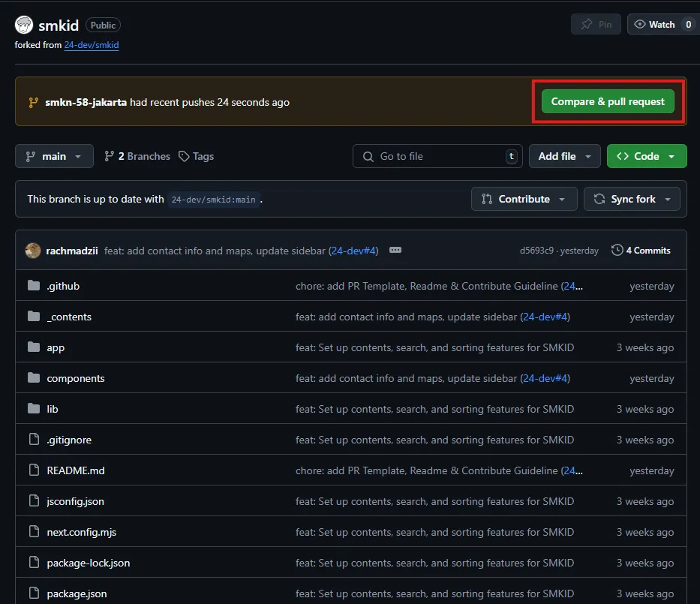Click the package-lock.json file icon
700x604 pixels.
[x=34, y=563]
